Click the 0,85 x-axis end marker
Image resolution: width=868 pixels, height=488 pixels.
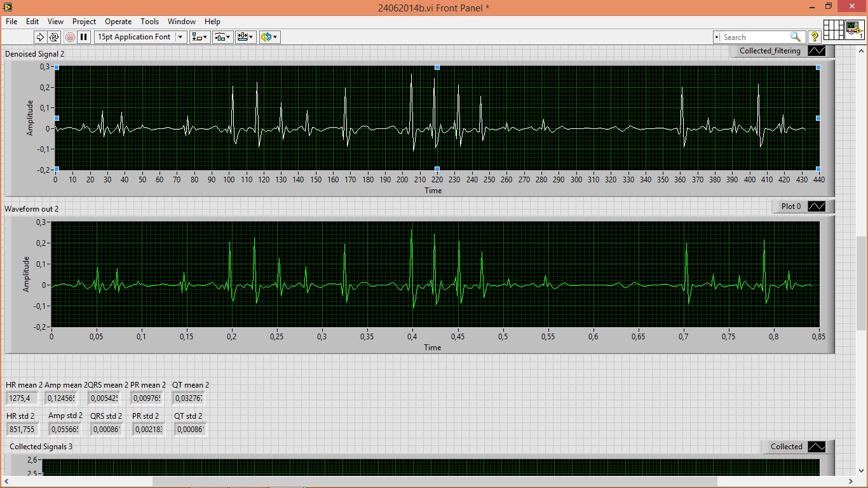coord(819,337)
